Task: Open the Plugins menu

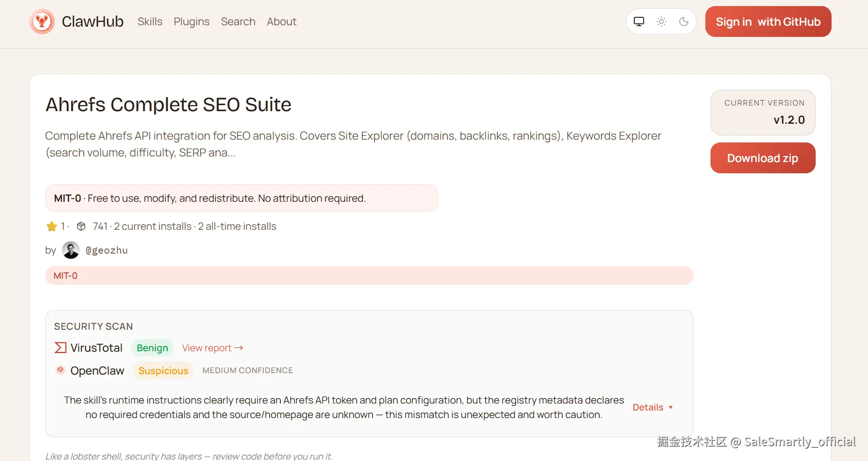Action: coord(192,21)
